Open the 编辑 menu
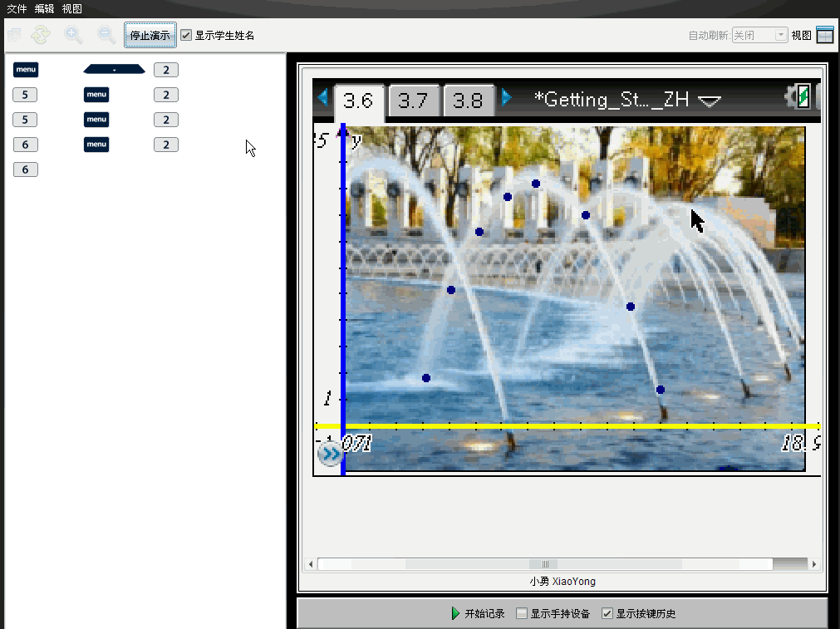Viewport: 840px width, 629px height. coord(44,8)
